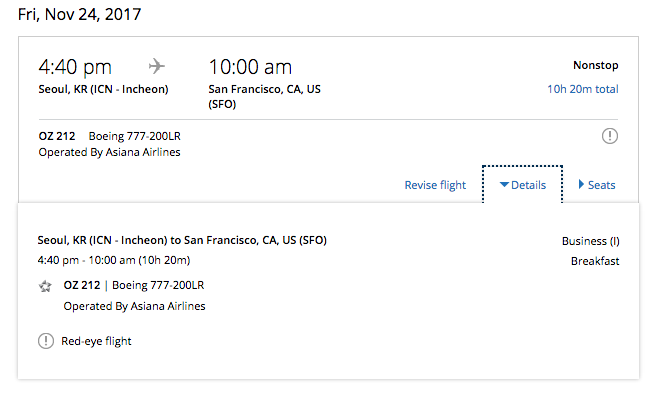Click OZ 212 flight number in details
652x408 pixels.
(82, 285)
